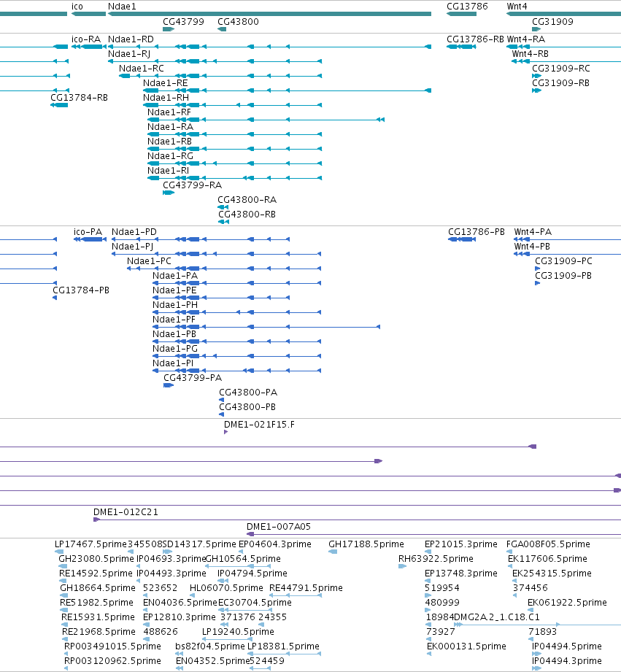The width and height of the screenshot is (621, 672).
Task: Click the CG13786 gene label
Action: tap(467, 7)
